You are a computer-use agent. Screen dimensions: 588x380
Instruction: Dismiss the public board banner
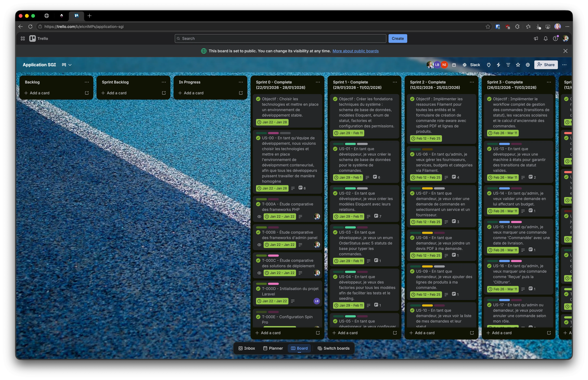click(565, 51)
